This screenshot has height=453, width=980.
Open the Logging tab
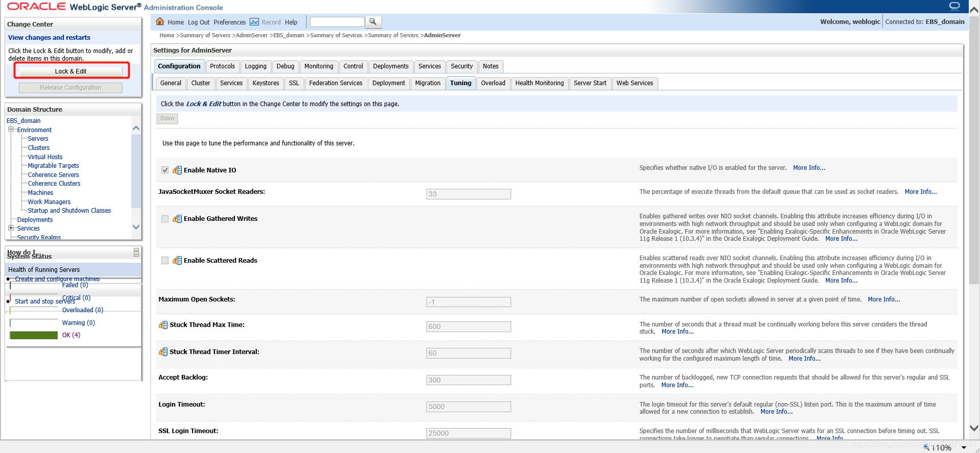click(x=255, y=66)
